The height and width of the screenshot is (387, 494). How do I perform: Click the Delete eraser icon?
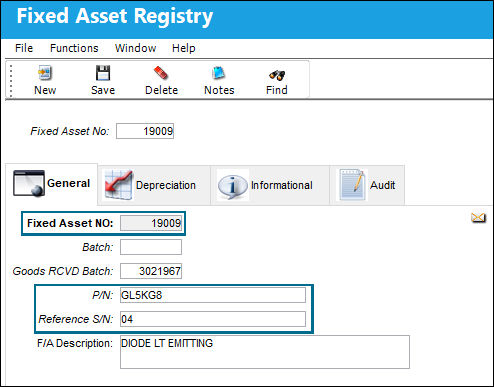tap(161, 73)
